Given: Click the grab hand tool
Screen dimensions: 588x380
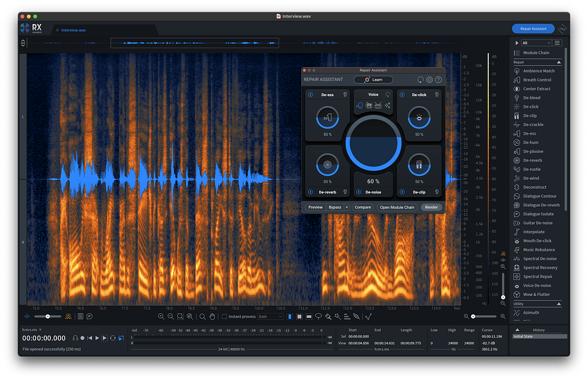Looking at the screenshot, I should click(213, 316).
